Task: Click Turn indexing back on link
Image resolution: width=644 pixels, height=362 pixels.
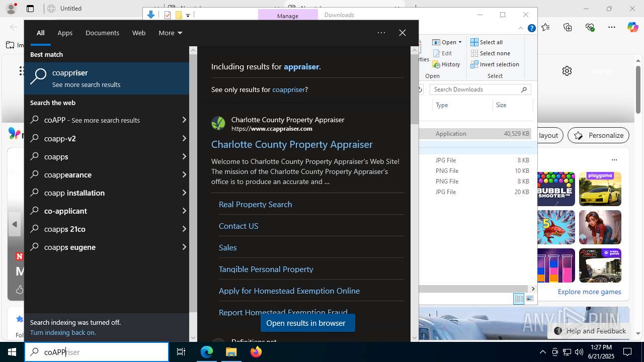Action: [x=63, y=332]
